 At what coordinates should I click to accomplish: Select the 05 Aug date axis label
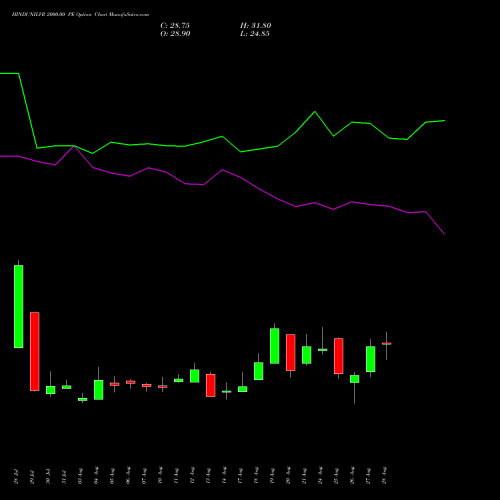112,476
